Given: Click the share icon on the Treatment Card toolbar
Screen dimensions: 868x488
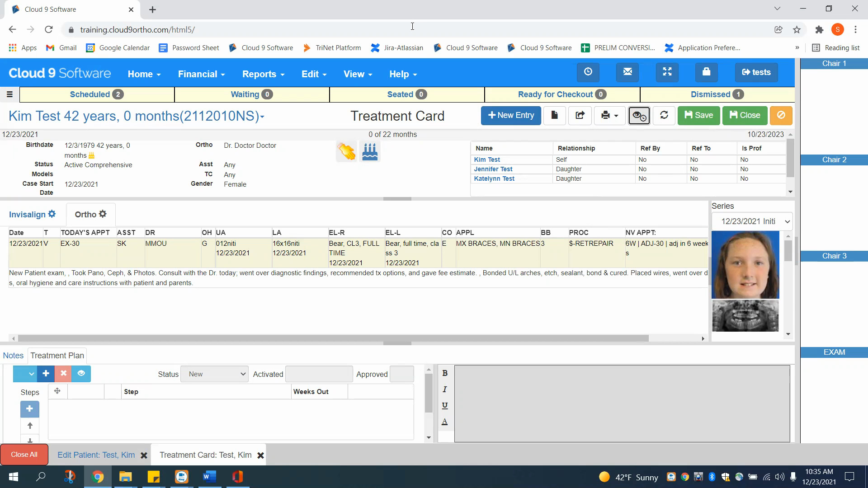Looking at the screenshot, I should (580, 116).
